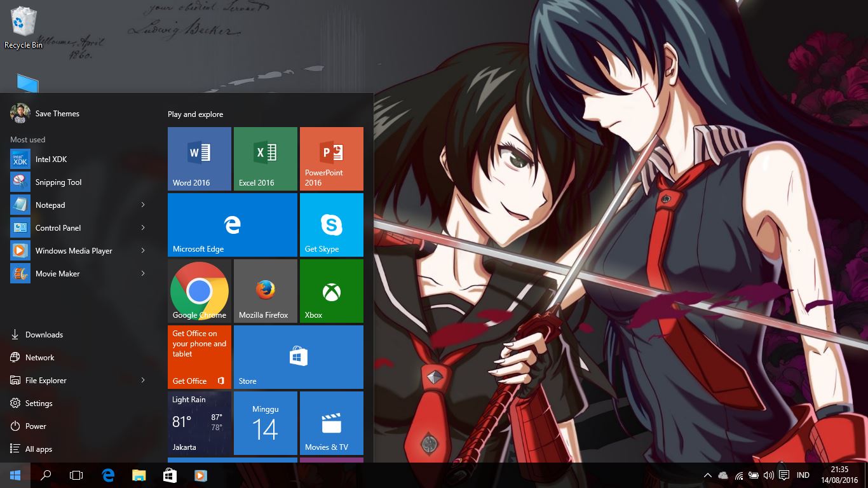The width and height of the screenshot is (868, 488).
Task: Click the Recycle Bin desktop icon
Action: (x=24, y=28)
